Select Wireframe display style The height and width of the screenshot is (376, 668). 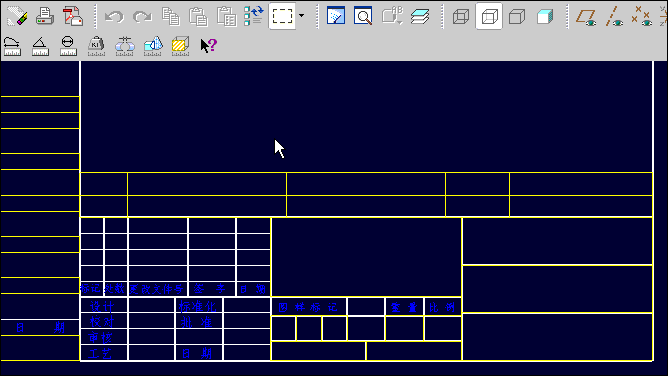[x=461, y=17]
